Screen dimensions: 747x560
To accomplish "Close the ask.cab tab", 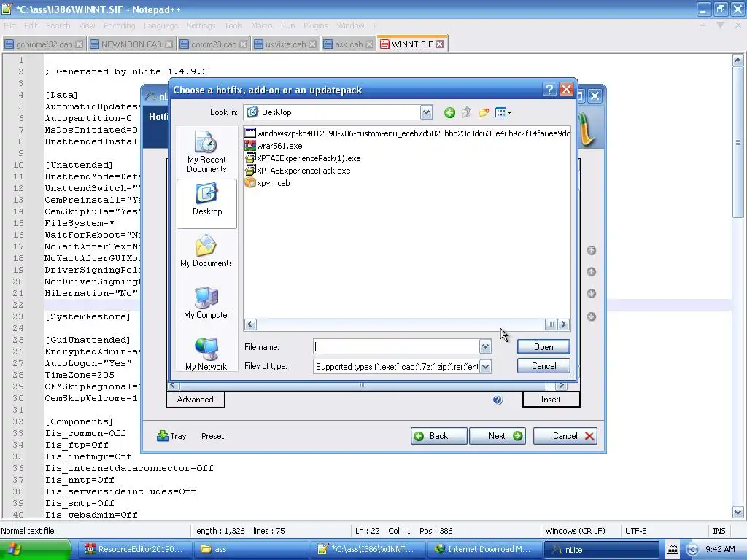I will point(369,44).
